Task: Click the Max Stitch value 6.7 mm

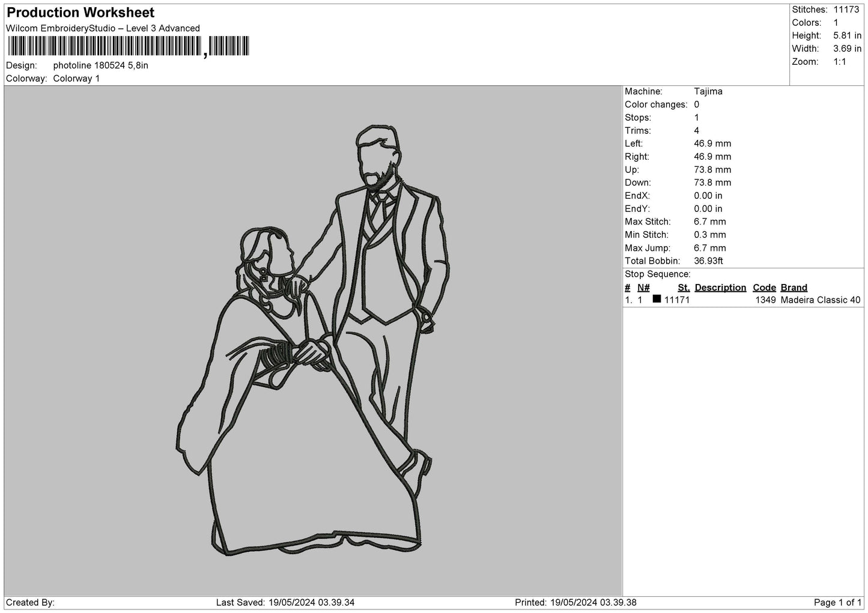Action: point(710,222)
